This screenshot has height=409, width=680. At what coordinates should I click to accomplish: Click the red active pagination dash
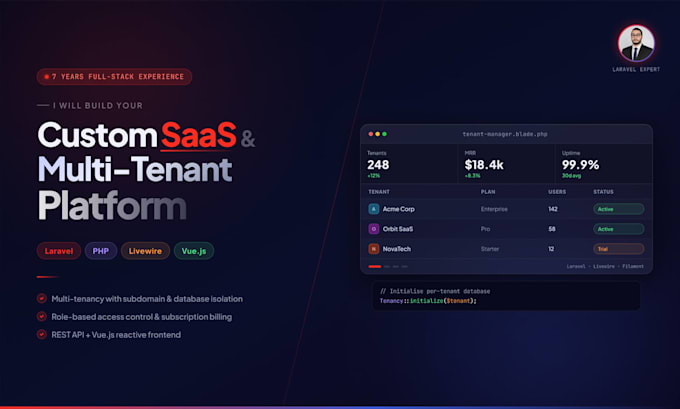tap(375, 266)
